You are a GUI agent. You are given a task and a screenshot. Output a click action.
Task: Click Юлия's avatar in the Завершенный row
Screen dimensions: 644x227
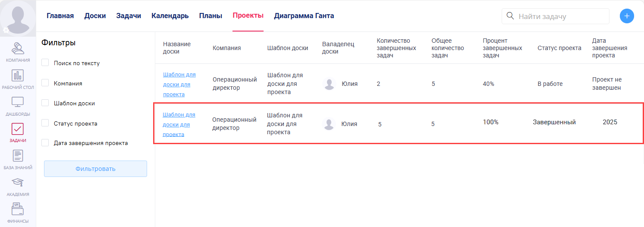(x=329, y=124)
